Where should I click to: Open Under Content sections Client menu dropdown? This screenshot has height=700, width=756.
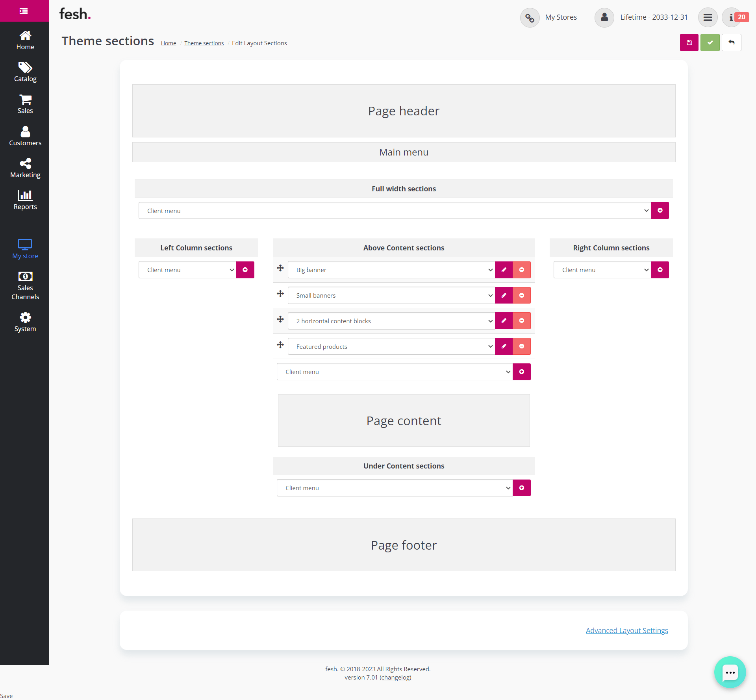pos(394,488)
